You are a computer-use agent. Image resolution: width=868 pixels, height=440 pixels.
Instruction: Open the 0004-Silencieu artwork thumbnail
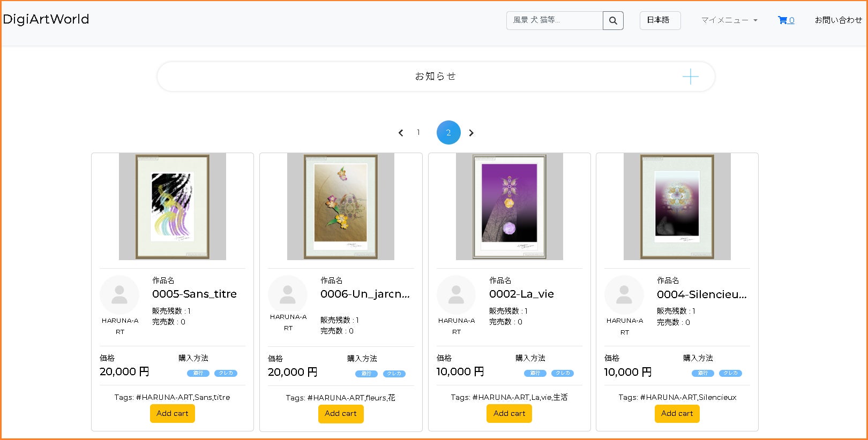tap(677, 207)
